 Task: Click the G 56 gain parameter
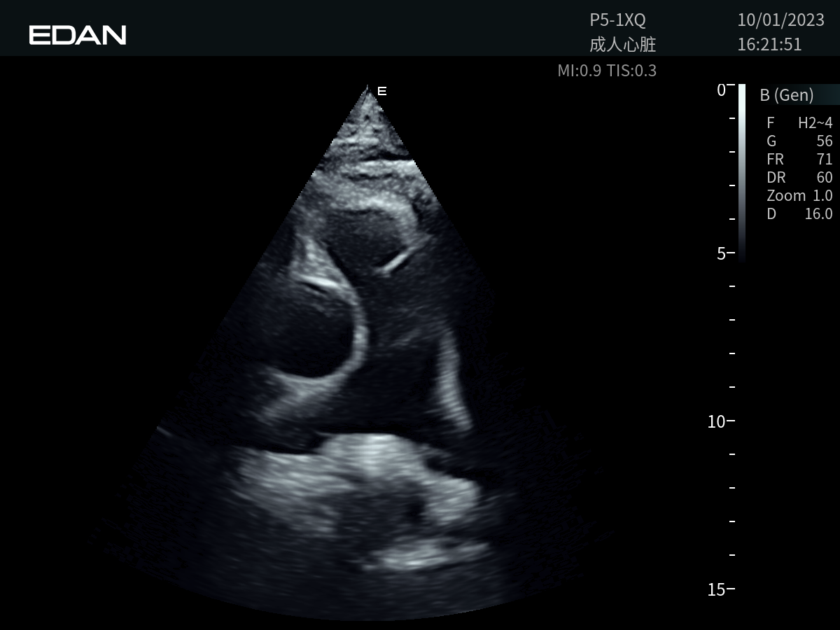click(799, 141)
